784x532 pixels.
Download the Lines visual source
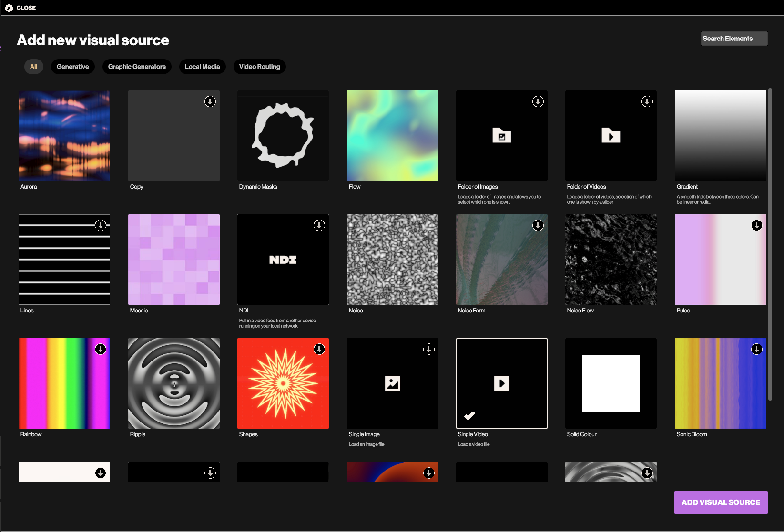(x=101, y=225)
